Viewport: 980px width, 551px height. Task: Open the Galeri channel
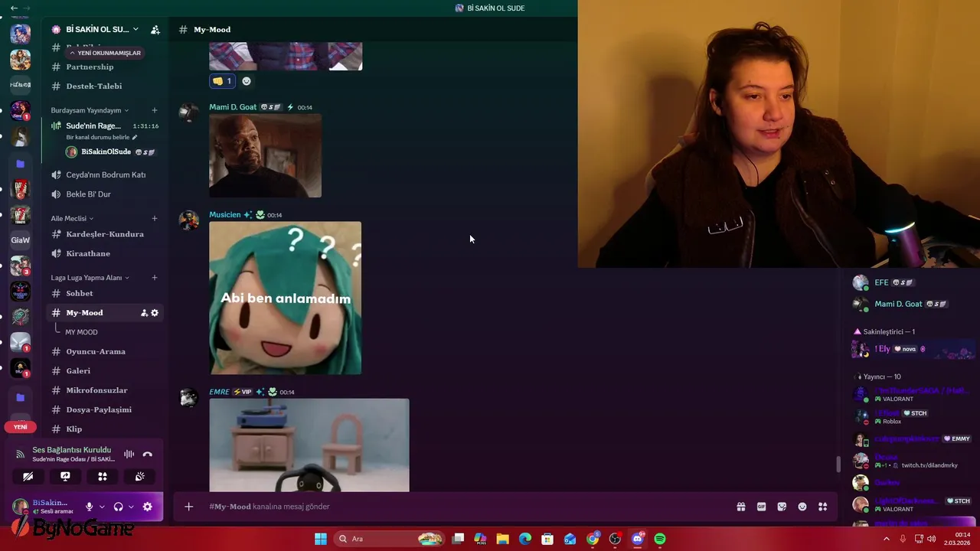point(78,371)
